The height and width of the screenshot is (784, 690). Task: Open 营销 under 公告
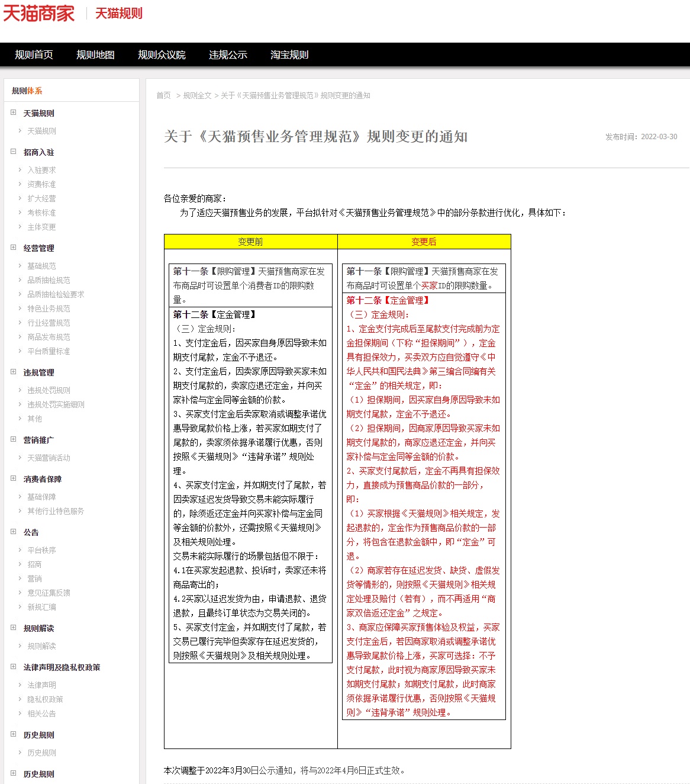coord(34,579)
